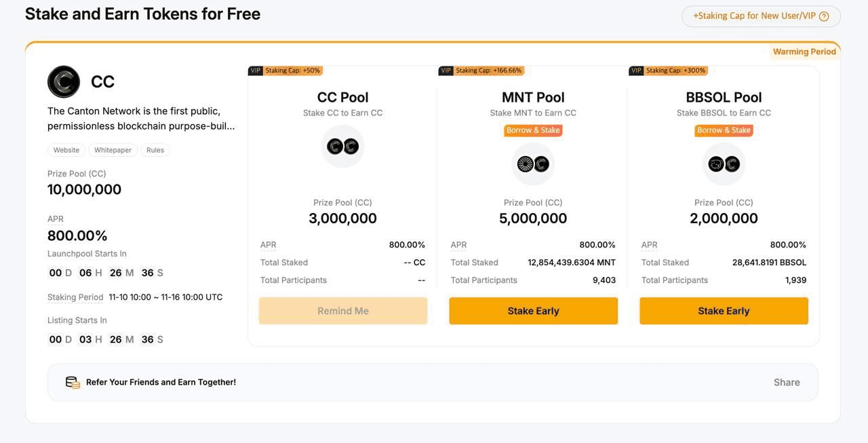
Task: Click the underlined Staking Period label
Action: pyautogui.click(x=75, y=297)
